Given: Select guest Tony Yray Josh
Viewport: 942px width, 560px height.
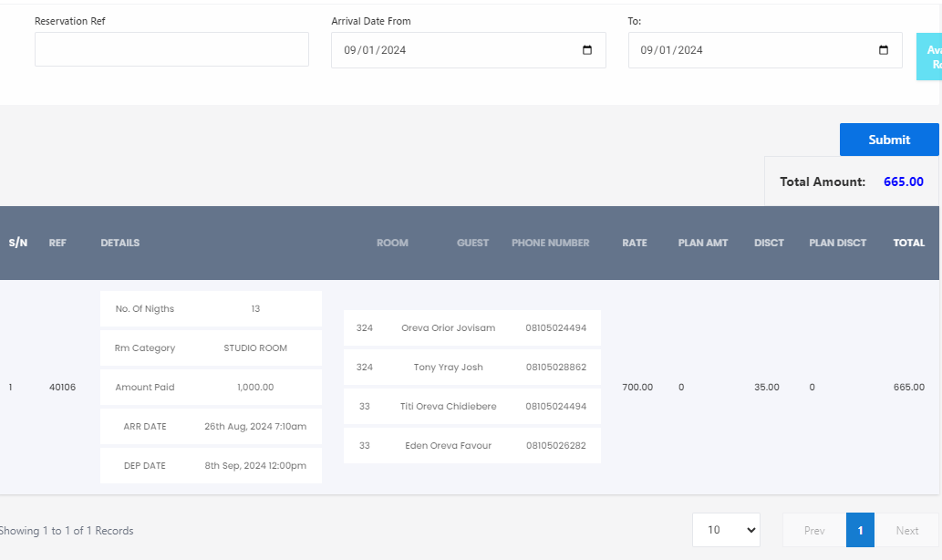Looking at the screenshot, I should point(448,368).
